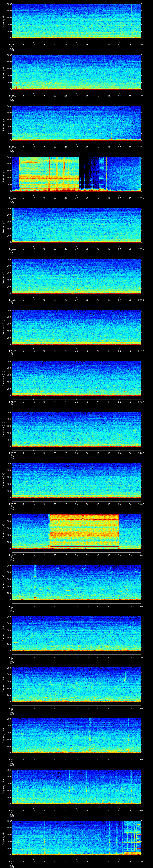Image resolution: width=153 pixels, height=868 pixels.
Task: Click the 28:00 end time label
Action: (141, 708)
